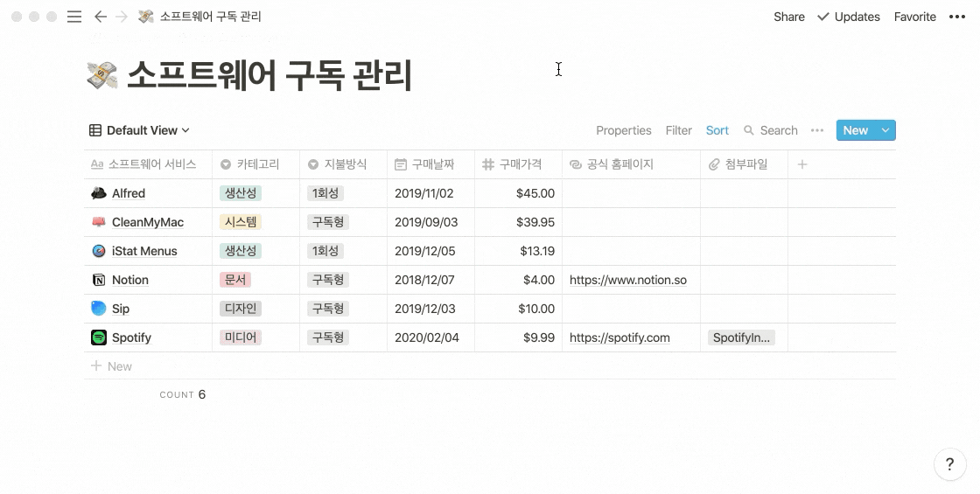Click the money page icon in breadcrumb
Image resolution: width=980 pixels, height=494 pixels.
point(145,17)
